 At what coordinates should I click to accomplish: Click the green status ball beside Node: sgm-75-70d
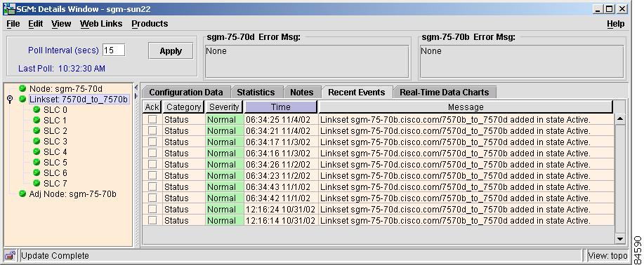coord(22,88)
